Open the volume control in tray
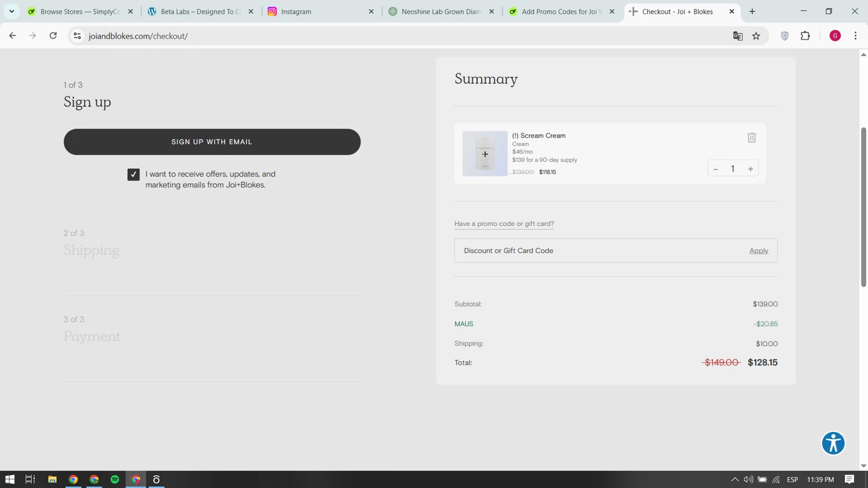 (748, 479)
